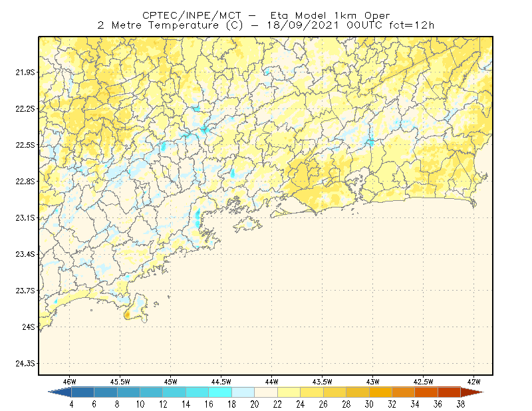The height and width of the screenshot is (411, 532).
Task: Click the dark red 36-38 legend swatch
Action: [450, 392]
